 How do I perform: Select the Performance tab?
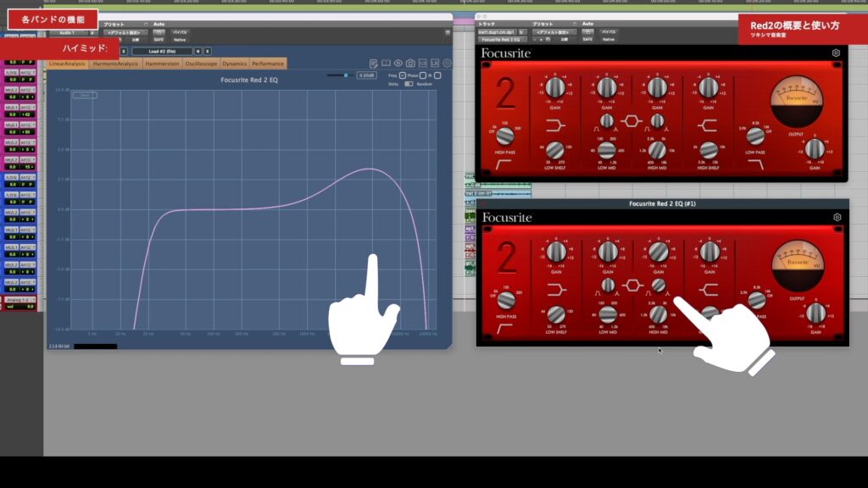click(x=268, y=64)
